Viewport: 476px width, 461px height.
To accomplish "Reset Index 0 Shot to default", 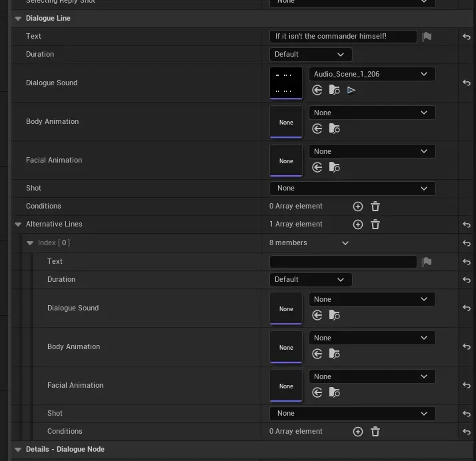I will (x=467, y=414).
